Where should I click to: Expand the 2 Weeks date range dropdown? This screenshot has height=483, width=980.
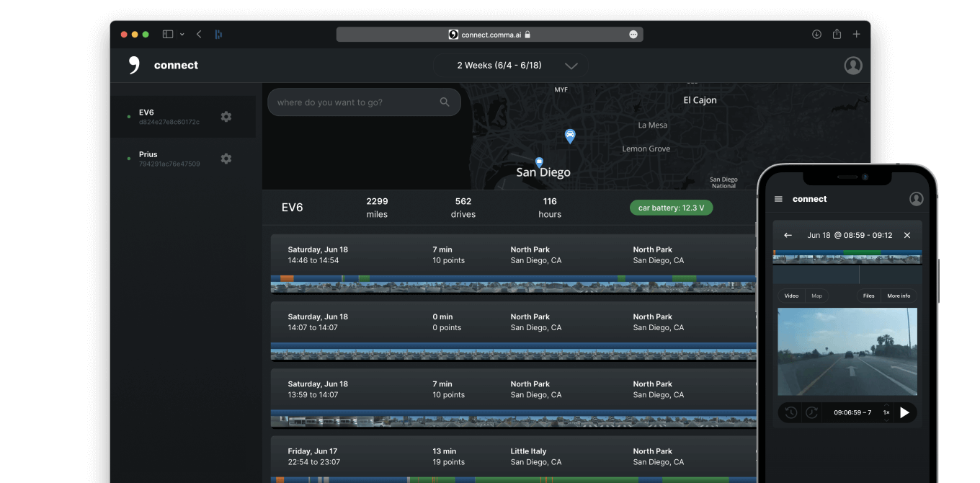(x=571, y=66)
